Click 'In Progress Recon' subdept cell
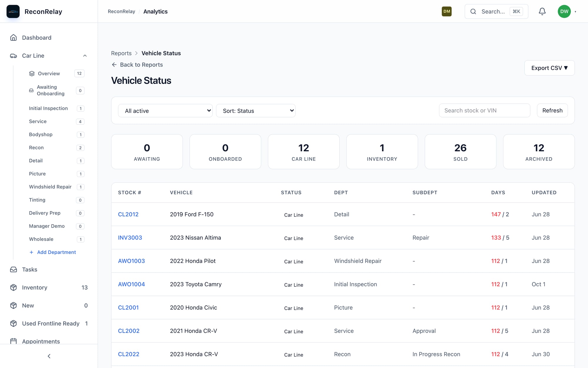Viewport: 588px width, 368px height. (436, 354)
